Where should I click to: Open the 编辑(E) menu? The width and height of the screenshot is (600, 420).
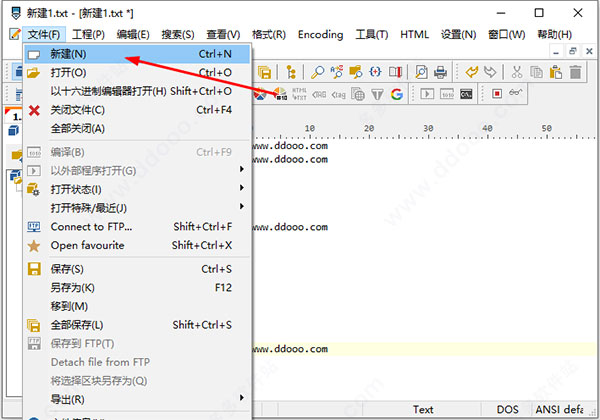pos(133,34)
